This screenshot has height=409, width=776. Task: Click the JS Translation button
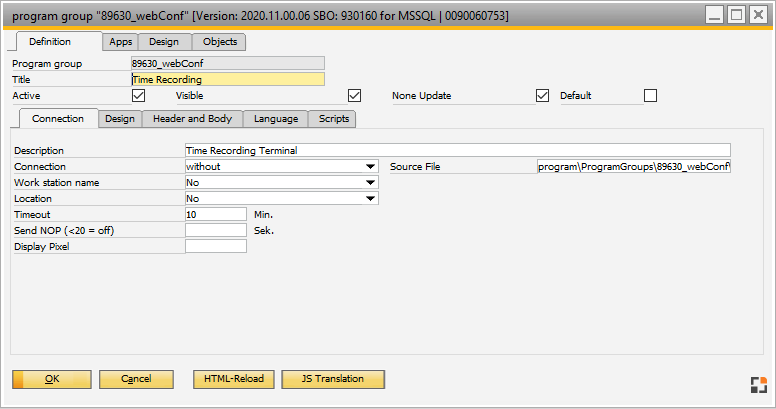(333, 379)
